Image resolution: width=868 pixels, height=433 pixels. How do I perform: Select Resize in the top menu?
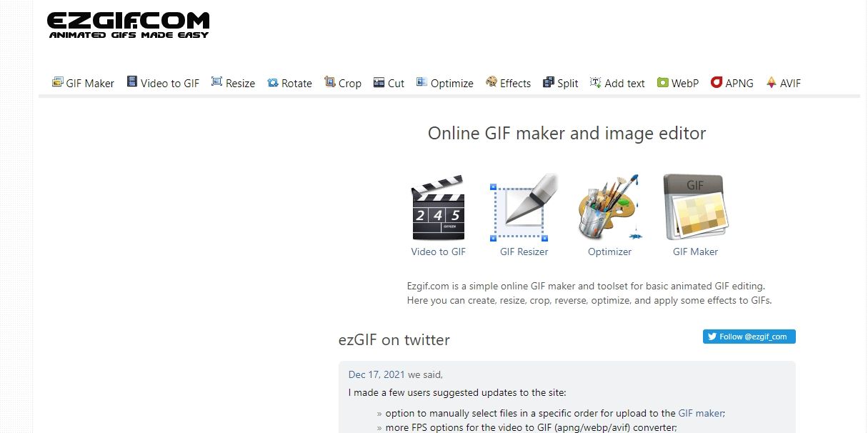pos(240,84)
